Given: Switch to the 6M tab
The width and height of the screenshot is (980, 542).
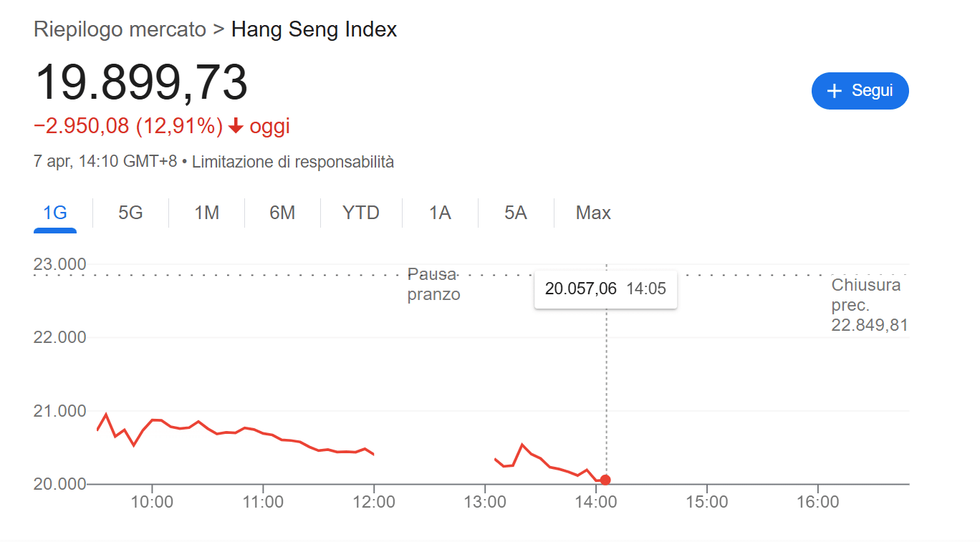Looking at the screenshot, I should pyautogui.click(x=282, y=213).
